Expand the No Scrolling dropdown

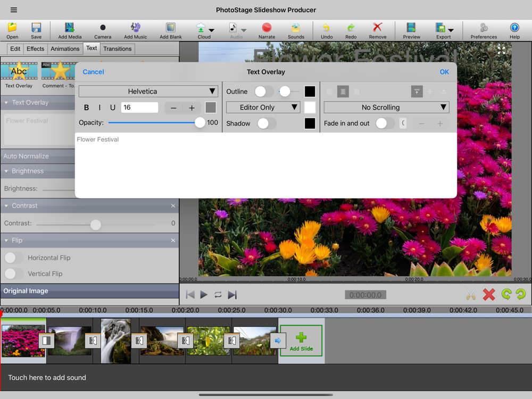click(x=386, y=107)
